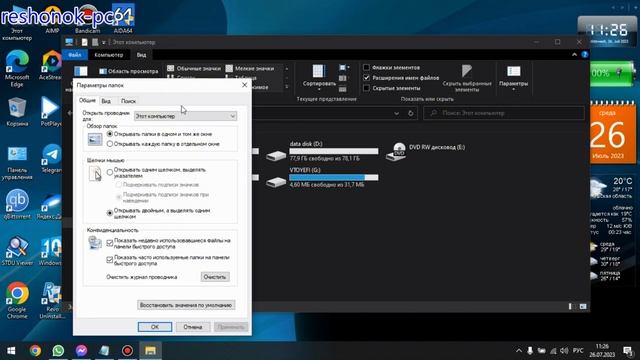The image size is (640, 360).
Task: Expand the address bar history dropdown
Action: point(396,113)
